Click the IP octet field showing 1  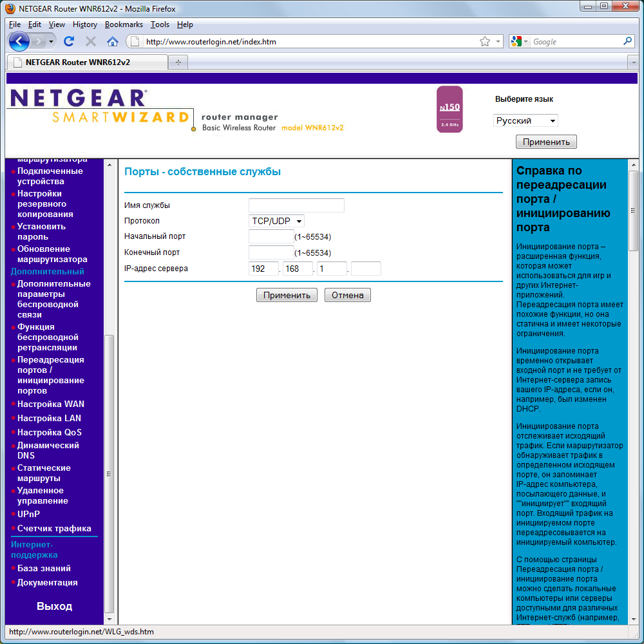(x=332, y=269)
